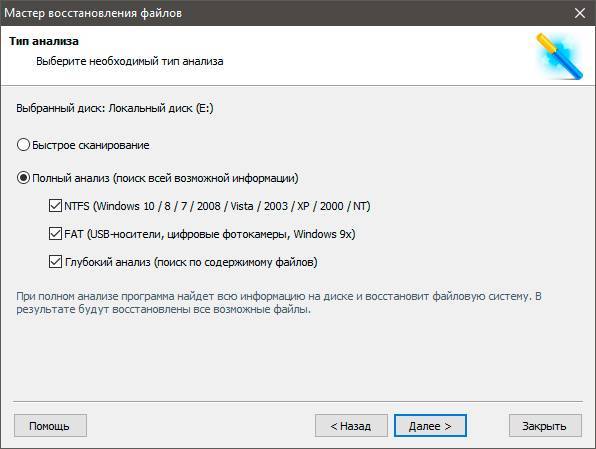Click the magic wand wizard icon
This screenshot has height=449, width=596.
coord(559,56)
